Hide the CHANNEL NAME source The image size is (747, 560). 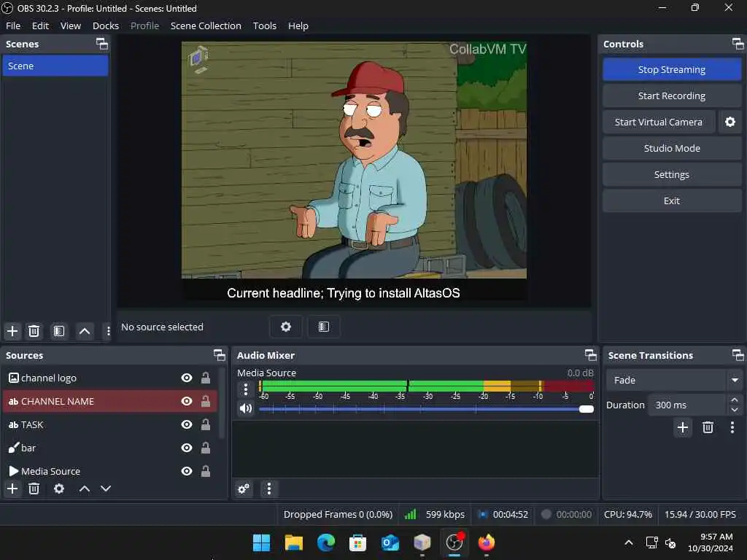pos(187,402)
